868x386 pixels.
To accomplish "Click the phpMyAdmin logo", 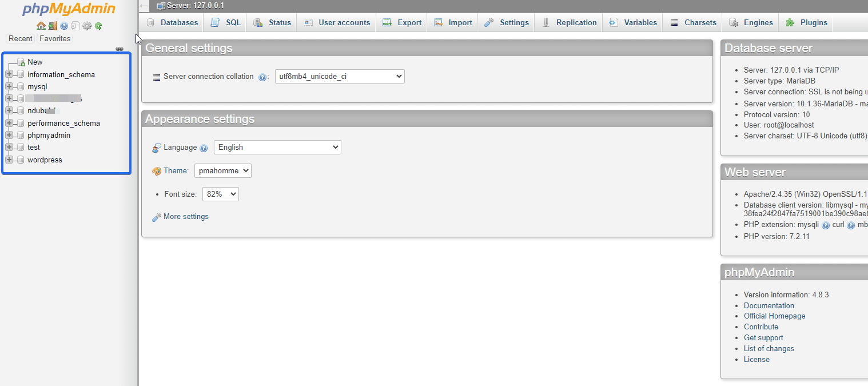I will coord(69,9).
